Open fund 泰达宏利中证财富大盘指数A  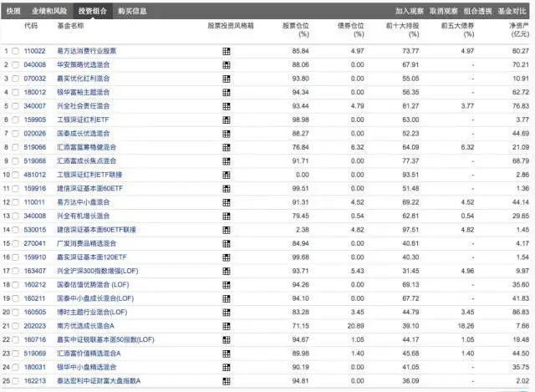pos(99,381)
